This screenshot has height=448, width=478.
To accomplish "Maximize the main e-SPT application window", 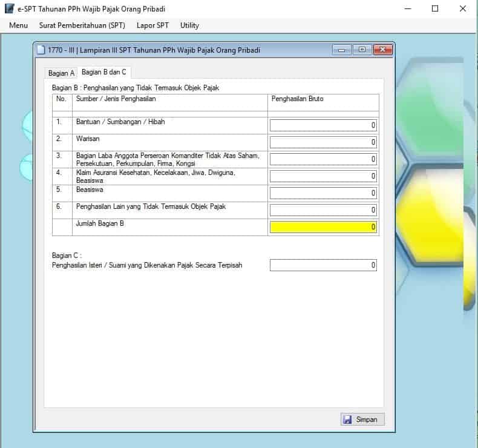I will 435,9.
